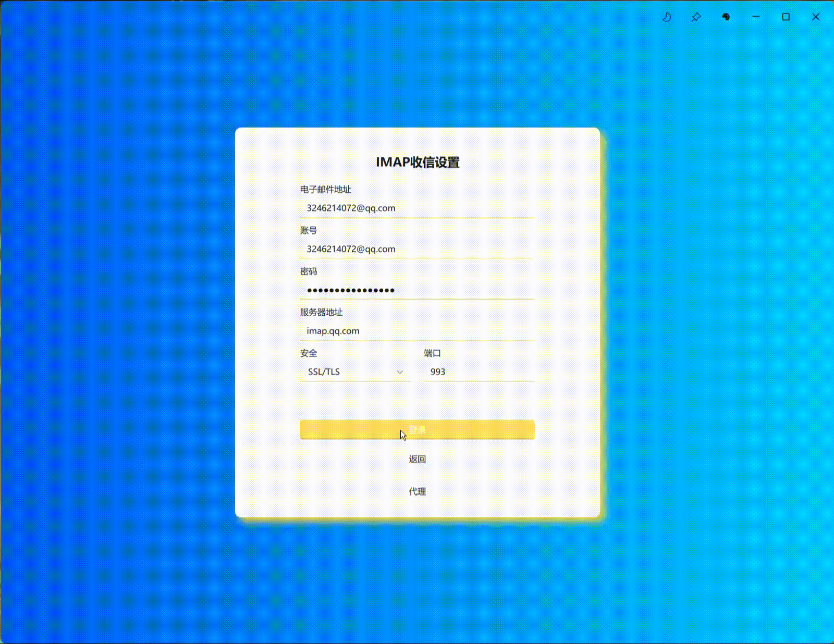Click the 电子邮件地址 field label
The image size is (834, 644).
324,190
